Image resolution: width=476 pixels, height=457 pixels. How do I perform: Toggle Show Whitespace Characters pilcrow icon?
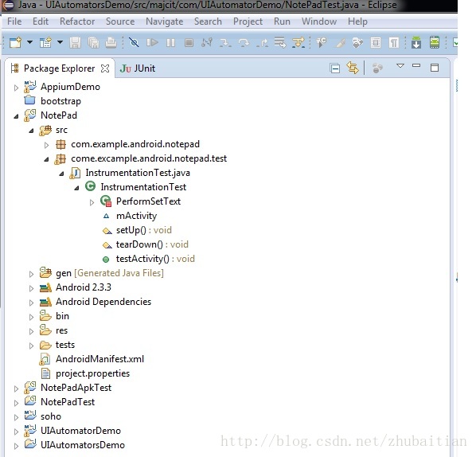point(394,42)
